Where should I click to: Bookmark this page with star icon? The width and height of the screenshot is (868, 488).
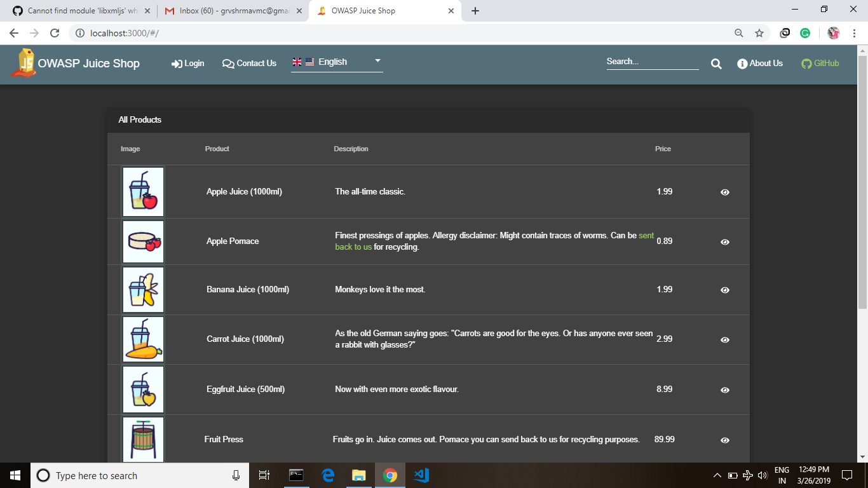[x=759, y=33]
